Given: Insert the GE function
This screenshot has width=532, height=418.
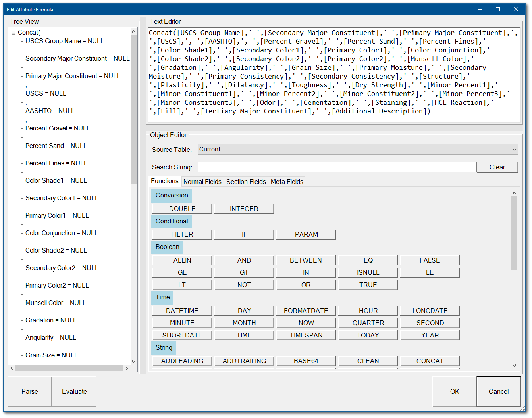Looking at the screenshot, I should point(182,272).
